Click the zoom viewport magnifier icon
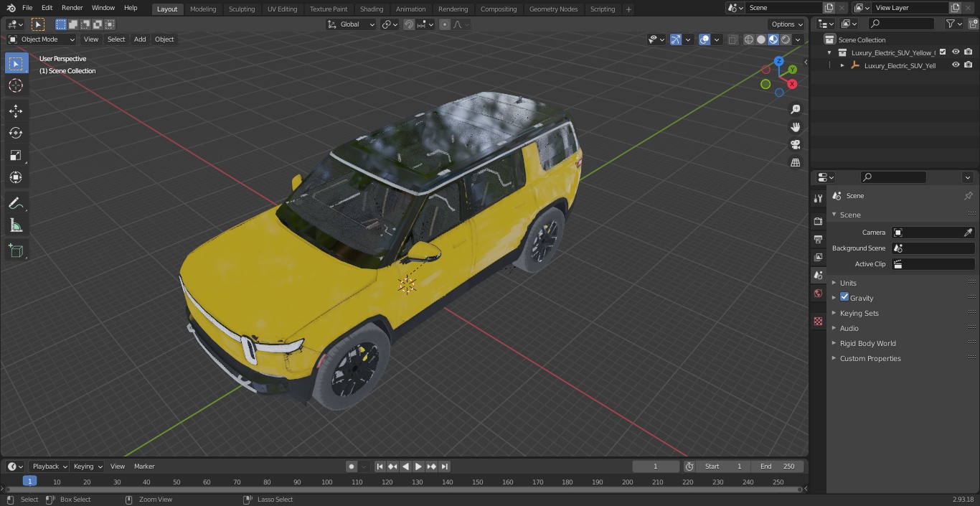This screenshot has height=506, width=980. tap(795, 109)
